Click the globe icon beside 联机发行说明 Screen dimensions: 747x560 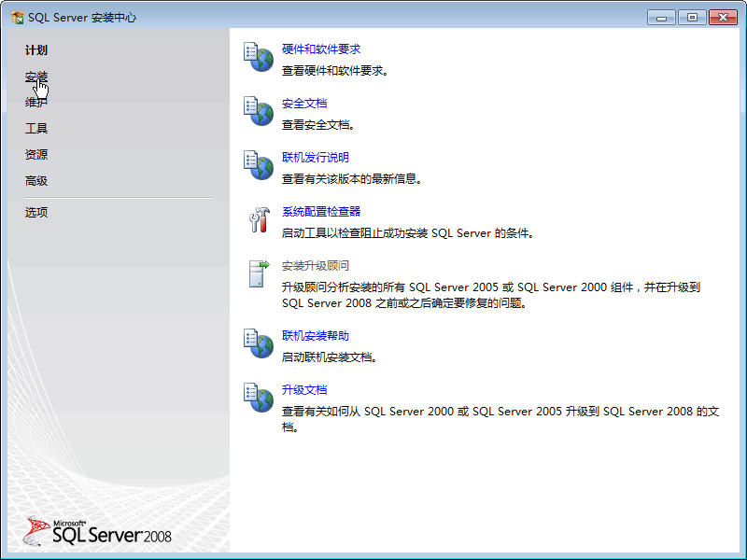[x=259, y=165]
